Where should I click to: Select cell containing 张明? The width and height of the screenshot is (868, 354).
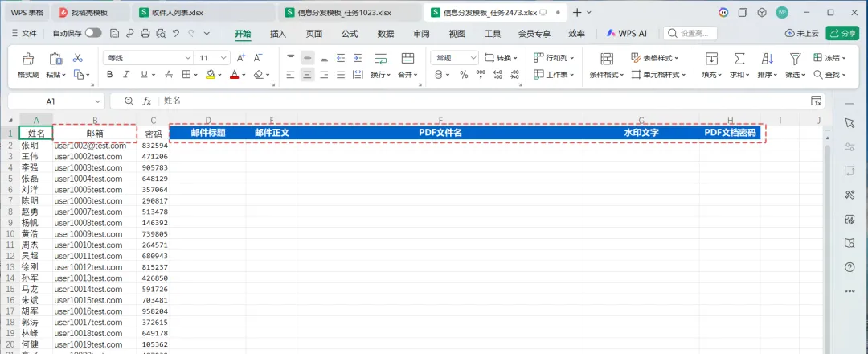[36, 145]
